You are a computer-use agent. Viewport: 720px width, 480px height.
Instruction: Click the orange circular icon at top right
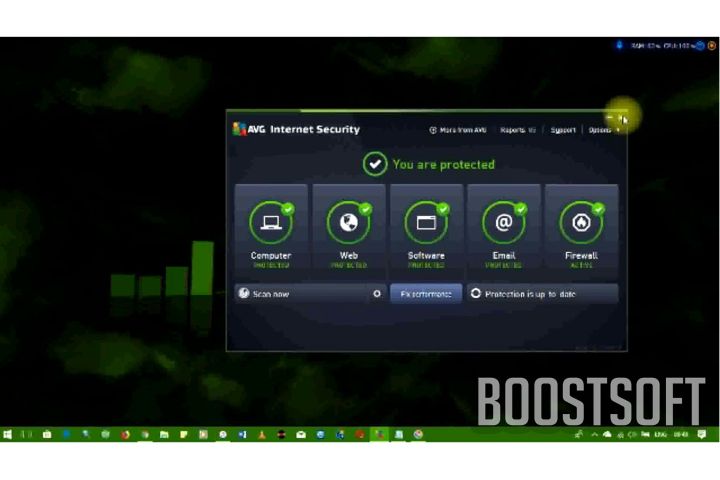point(712,45)
